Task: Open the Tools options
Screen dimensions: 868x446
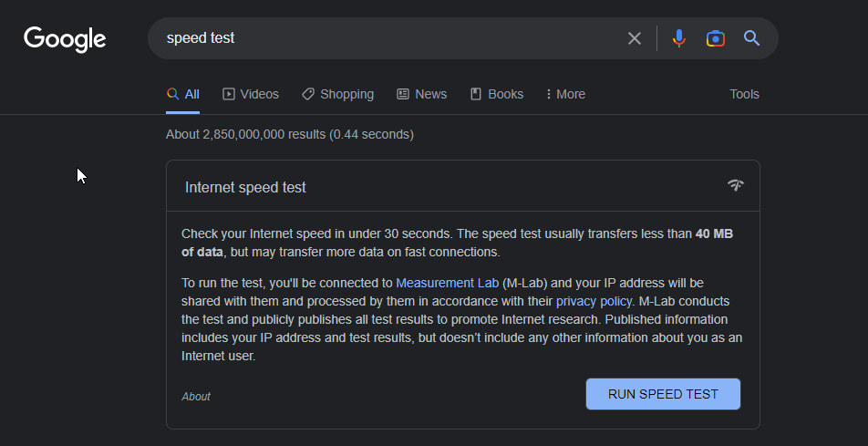Action: [x=744, y=94]
